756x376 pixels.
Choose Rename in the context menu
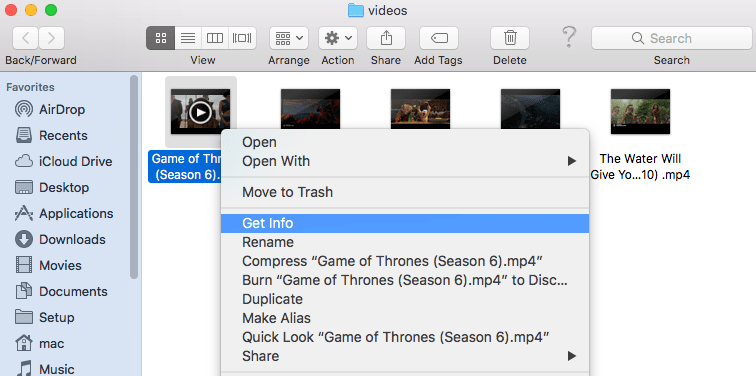pyautogui.click(x=405, y=242)
